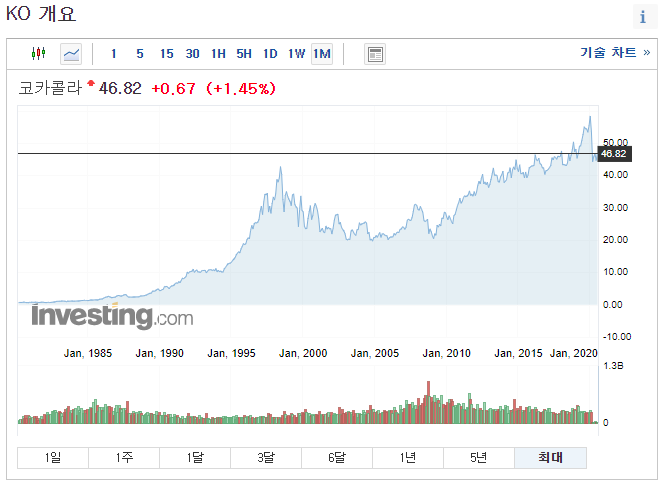The height and width of the screenshot is (484, 662).
Task: Click the (+1.45%) percent change value
Action: (241, 89)
